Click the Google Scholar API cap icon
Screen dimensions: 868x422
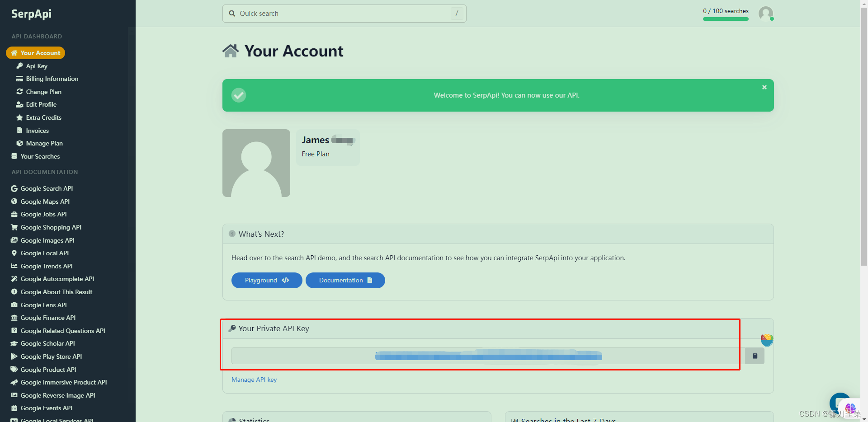point(14,343)
